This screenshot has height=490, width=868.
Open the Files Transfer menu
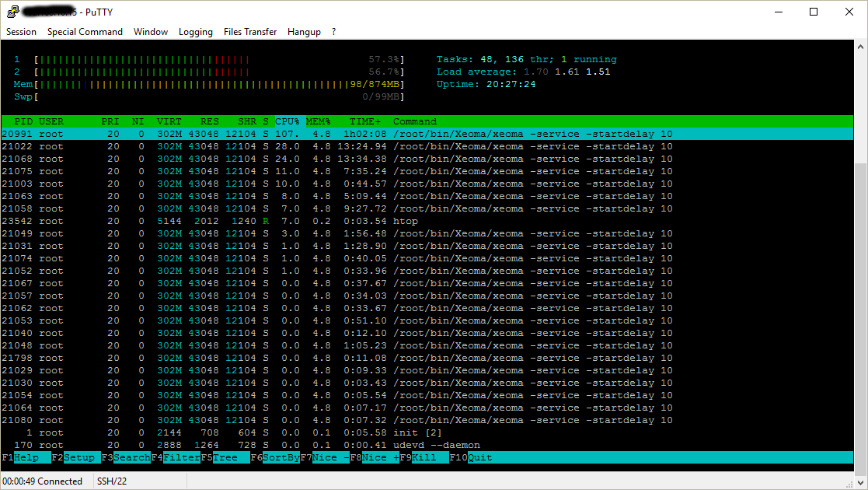(250, 32)
